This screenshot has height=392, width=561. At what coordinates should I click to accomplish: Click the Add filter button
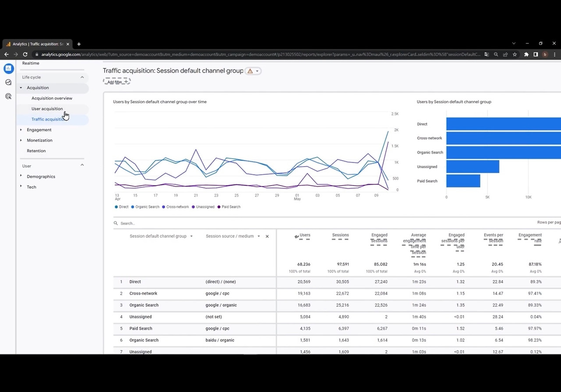point(117,82)
